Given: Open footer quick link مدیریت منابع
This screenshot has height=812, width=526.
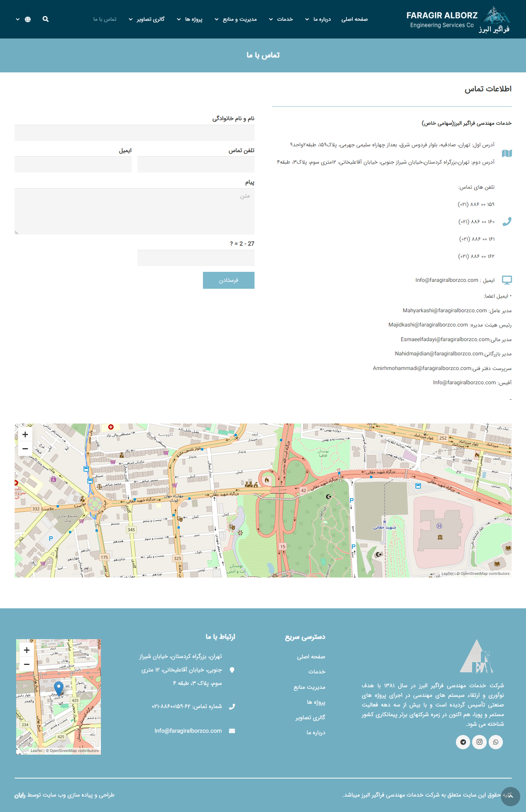Looking at the screenshot, I should (x=310, y=687).
